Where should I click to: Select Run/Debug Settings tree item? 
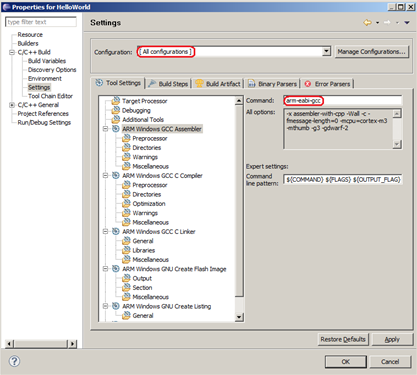pos(44,123)
